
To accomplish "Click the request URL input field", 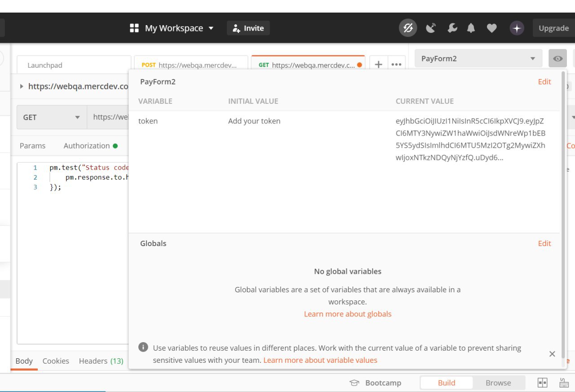I will tap(108, 117).
